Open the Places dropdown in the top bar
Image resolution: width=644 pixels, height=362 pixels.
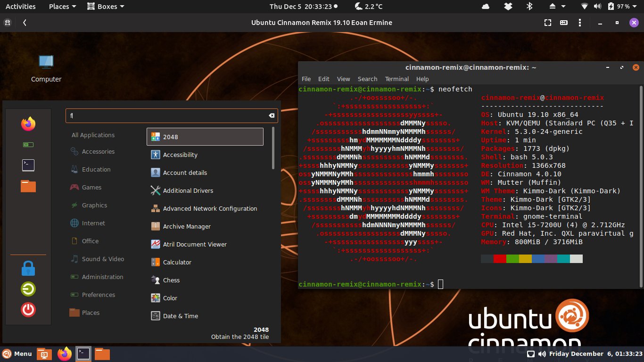point(61,6)
